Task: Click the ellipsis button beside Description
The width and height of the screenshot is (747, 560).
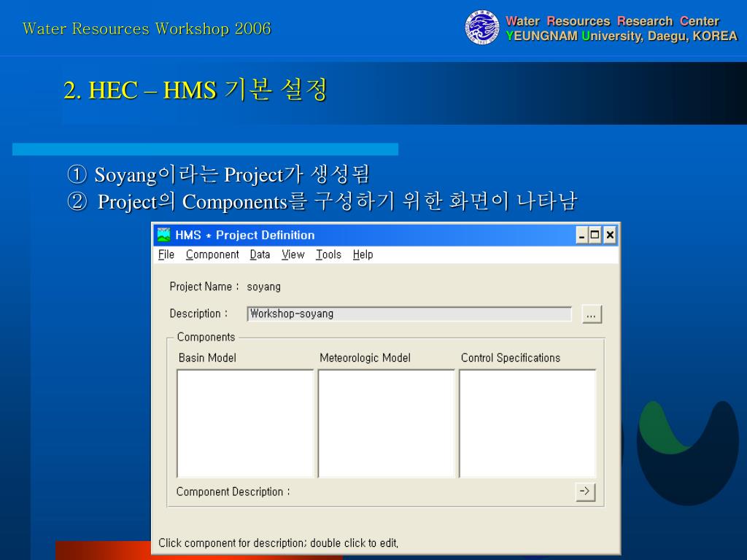Action: click(592, 315)
